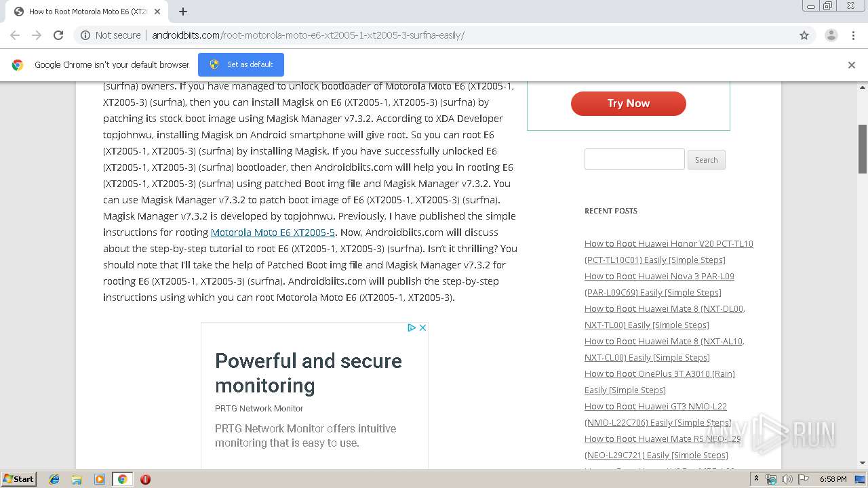This screenshot has width=868, height=488.
Task: Open the Motorola Moto E6 XT2005-5 link
Action: [x=273, y=232]
